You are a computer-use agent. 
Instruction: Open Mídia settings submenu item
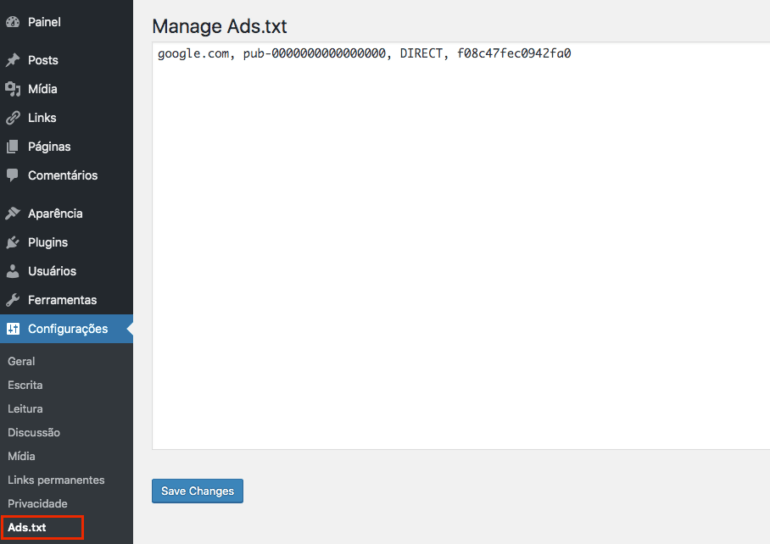(21, 456)
